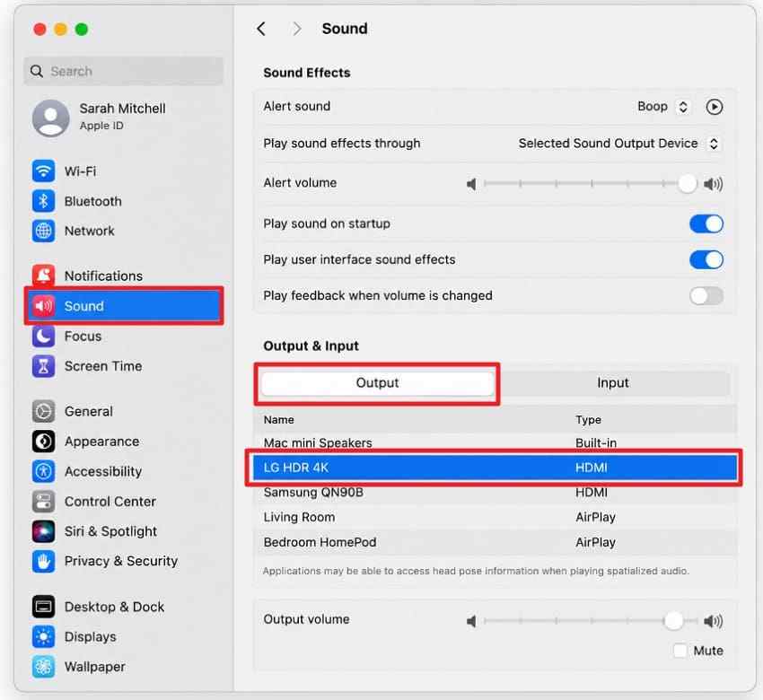
Task: Click the Displays sun icon
Action: (43, 636)
